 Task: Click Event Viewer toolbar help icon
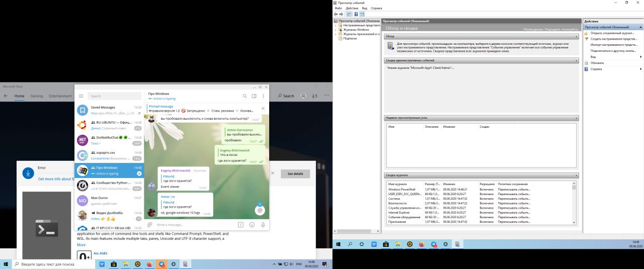pos(356,15)
